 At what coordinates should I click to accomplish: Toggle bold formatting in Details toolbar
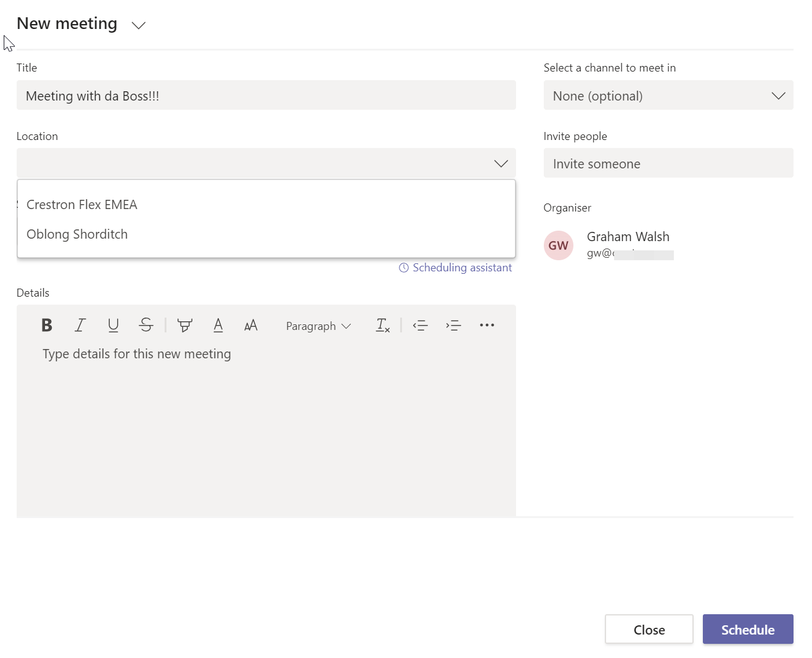[47, 325]
